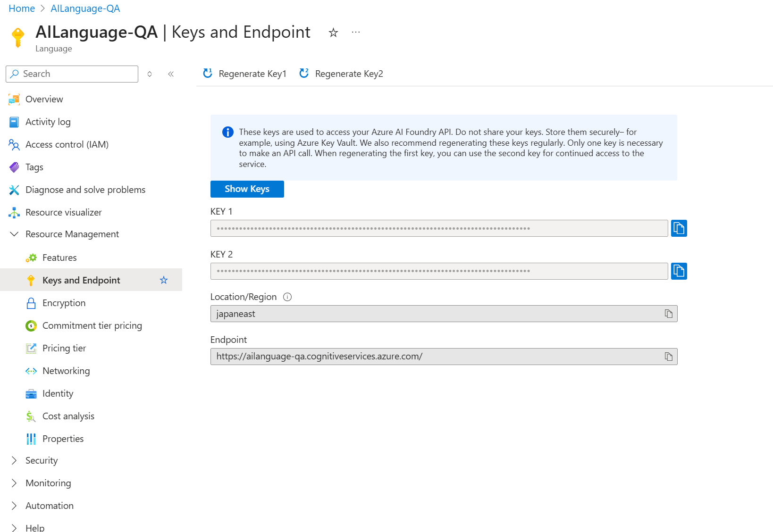Open the header more options ellipsis

click(x=356, y=33)
